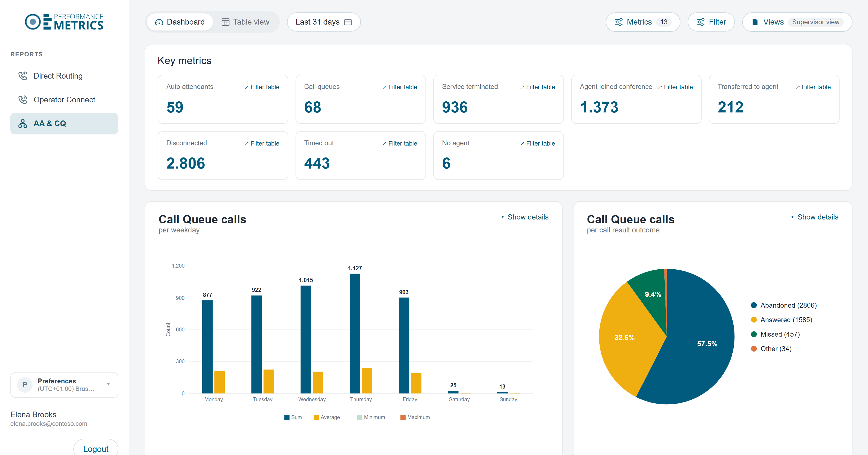Image resolution: width=868 pixels, height=455 pixels.
Task: Open the Views menu showing Supervisor view
Action: pos(797,22)
